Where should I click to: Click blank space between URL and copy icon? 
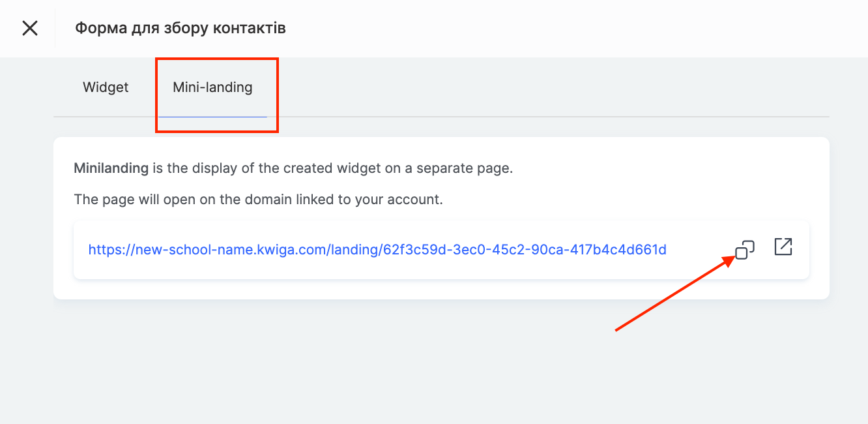click(701, 250)
